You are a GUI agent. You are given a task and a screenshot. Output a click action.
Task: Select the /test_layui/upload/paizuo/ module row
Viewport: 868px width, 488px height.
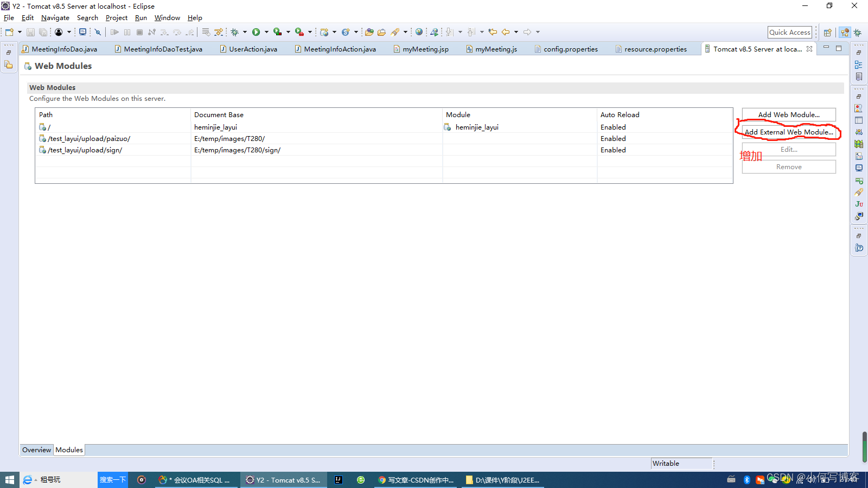point(384,138)
